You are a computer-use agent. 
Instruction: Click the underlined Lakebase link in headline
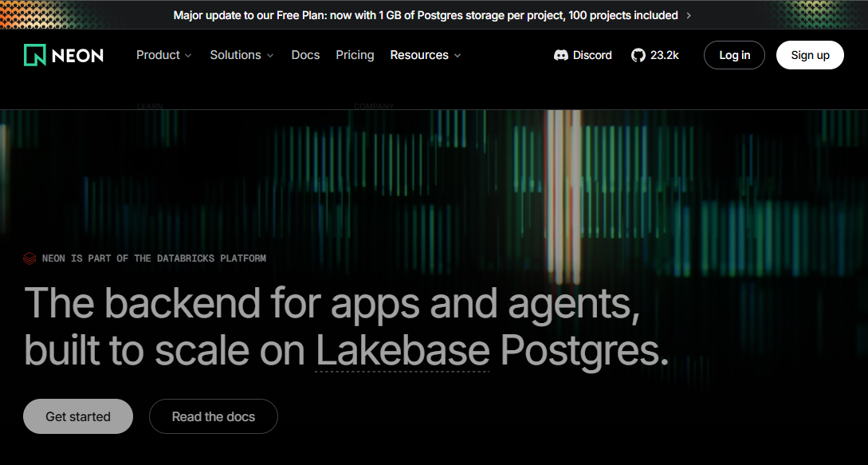click(403, 350)
